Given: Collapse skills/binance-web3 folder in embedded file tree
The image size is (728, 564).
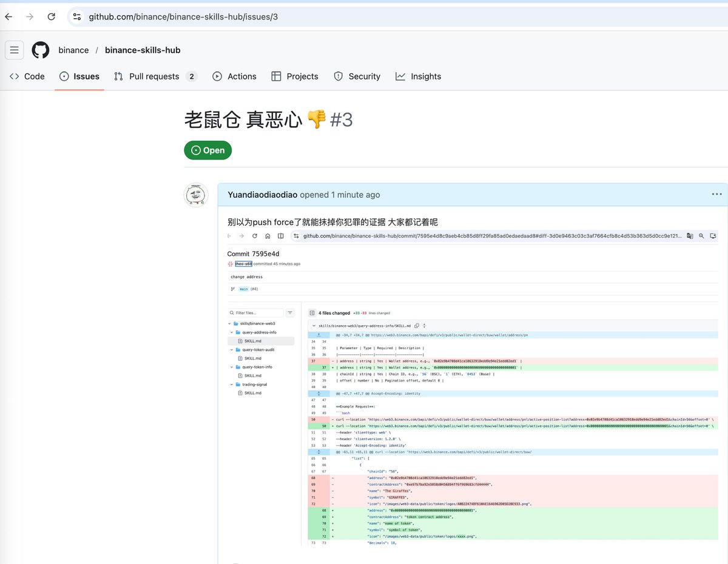Looking at the screenshot, I should click(229, 324).
